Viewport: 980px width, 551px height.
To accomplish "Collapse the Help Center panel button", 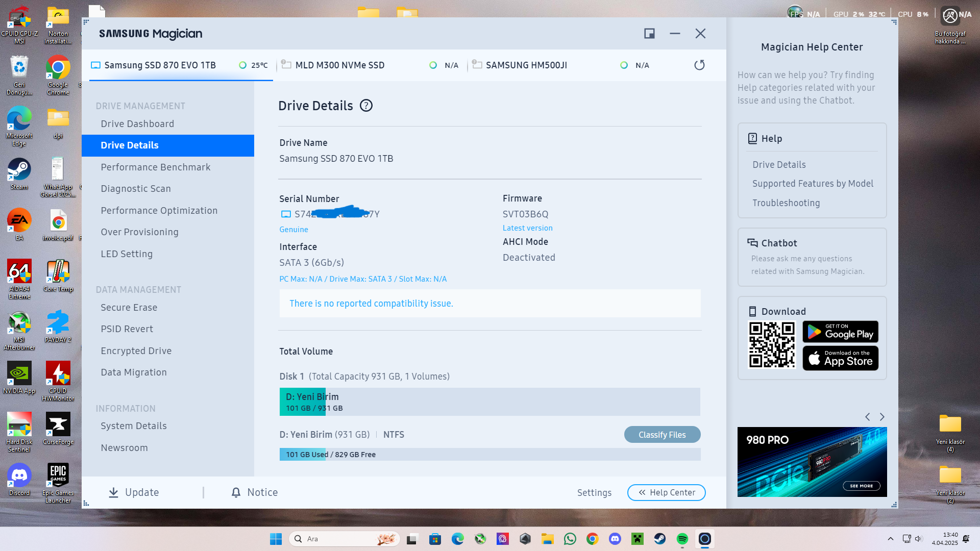I will click(666, 492).
